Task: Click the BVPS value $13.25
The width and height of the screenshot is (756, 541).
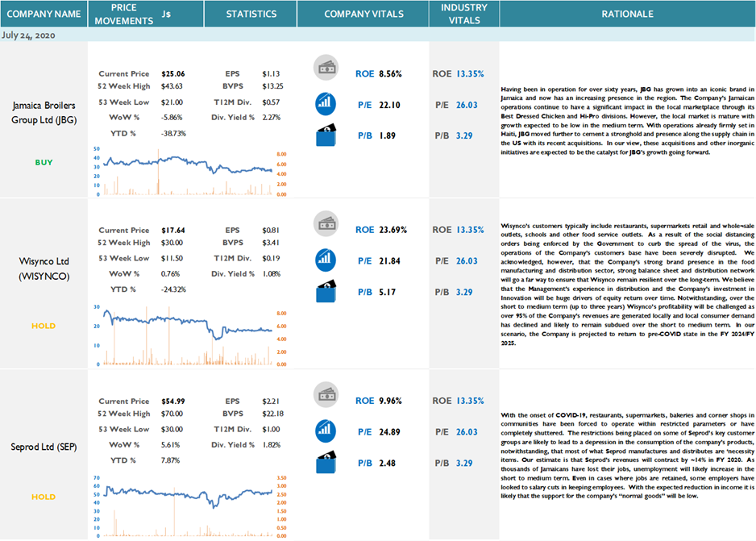Action: [x=273, y=86]
